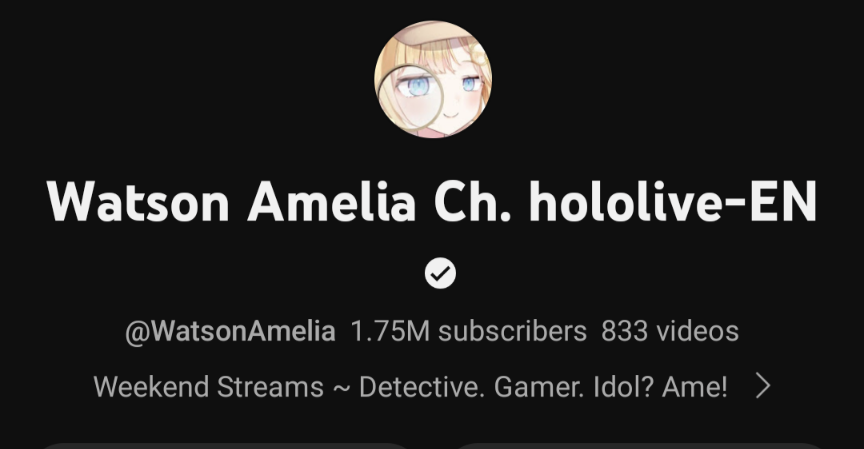Select the @WatsonAmelia channel handle

click(230, 332)
